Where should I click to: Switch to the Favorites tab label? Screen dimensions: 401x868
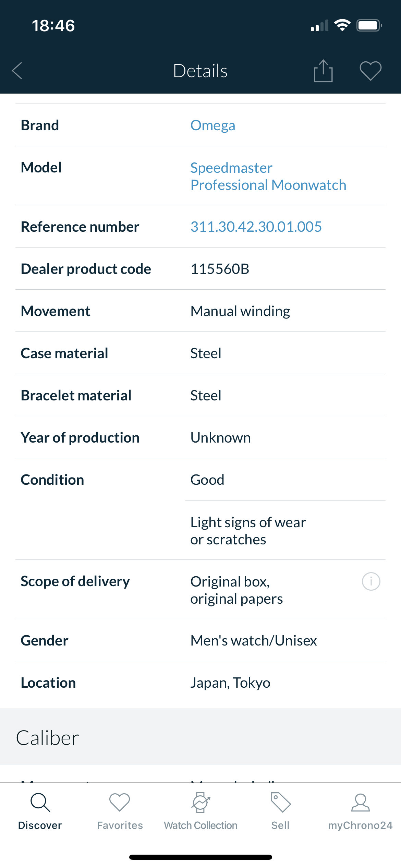coord(120,825)
